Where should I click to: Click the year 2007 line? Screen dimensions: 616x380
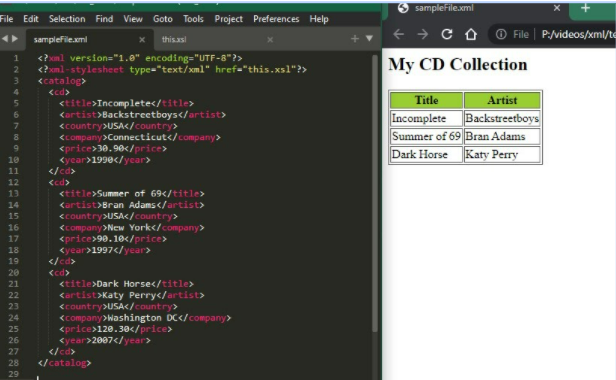105,340
